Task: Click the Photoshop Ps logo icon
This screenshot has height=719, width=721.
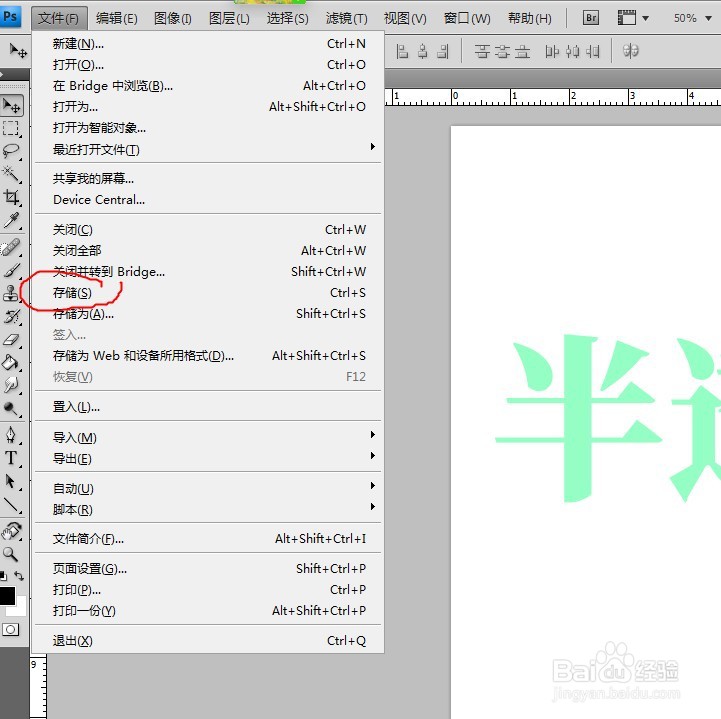Action: 10,17
